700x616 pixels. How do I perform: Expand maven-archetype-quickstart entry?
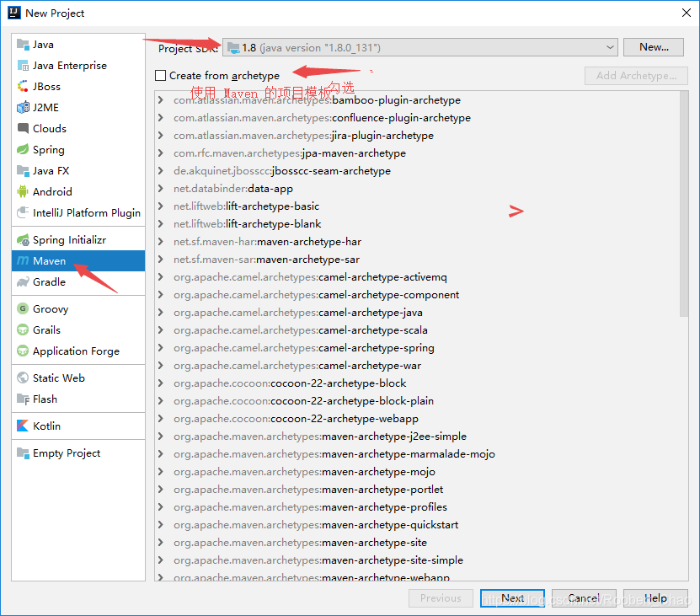[161, 524]
